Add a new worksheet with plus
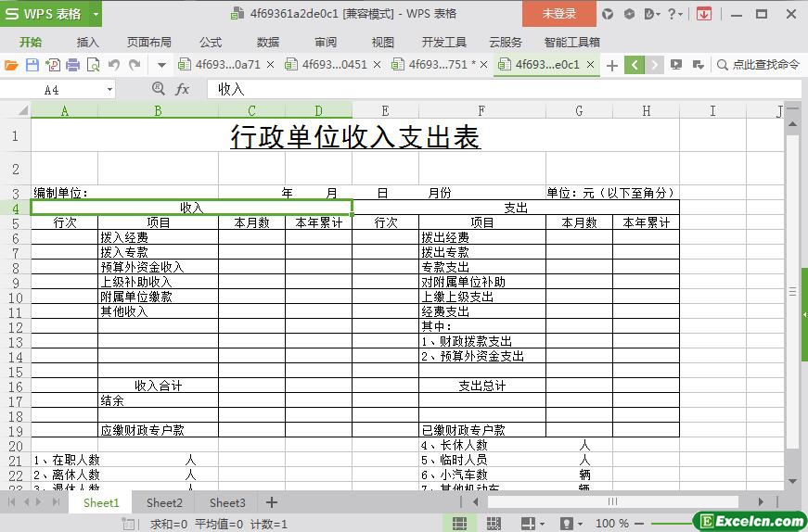This screenshot has height=532, width=808. pyautogui.click(x=272, y=502)
